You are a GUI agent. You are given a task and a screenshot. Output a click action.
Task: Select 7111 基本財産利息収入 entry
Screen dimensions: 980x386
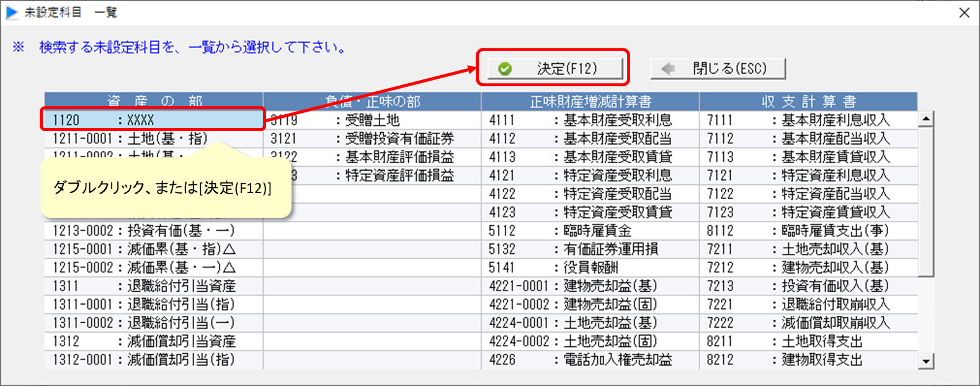tap(808, 120)
